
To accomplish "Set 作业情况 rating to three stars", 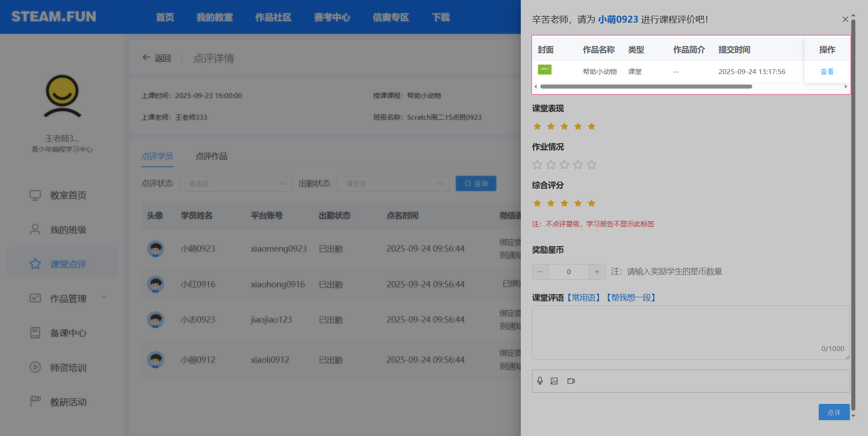I will (564, 165).
